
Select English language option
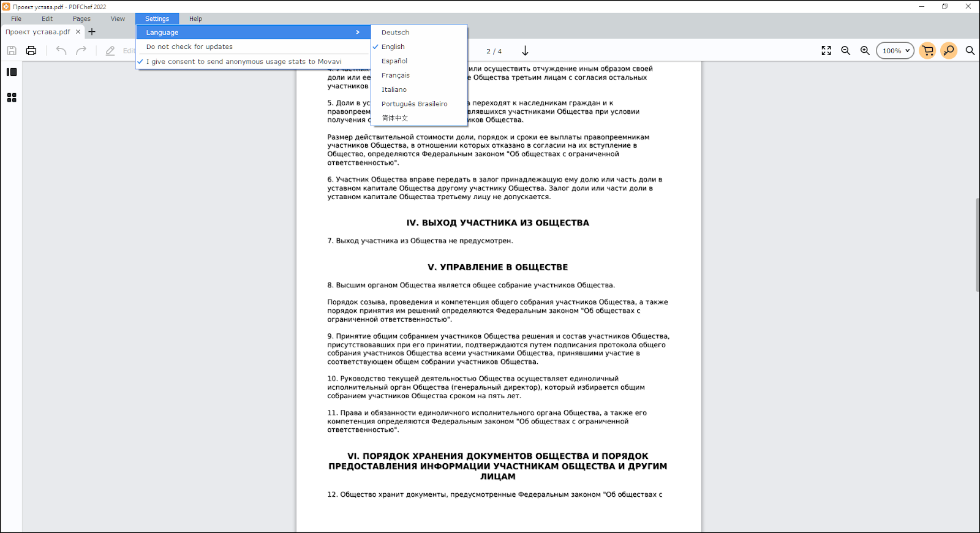pos(393,47)
